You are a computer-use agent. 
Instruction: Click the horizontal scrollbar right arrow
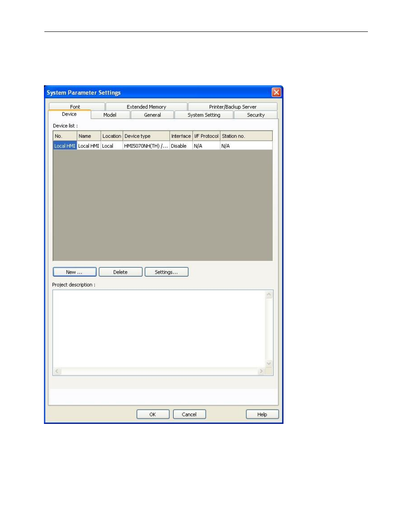(261, 371)
